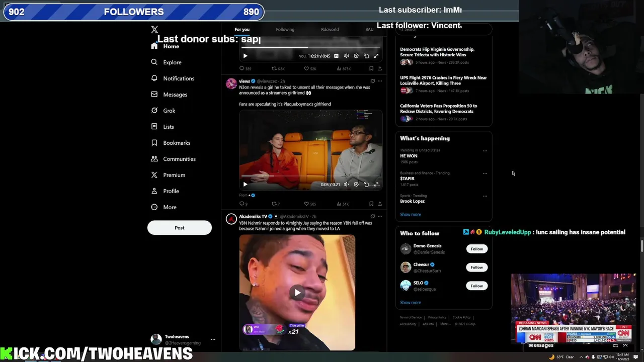Open Grok from sidebar
This screenshot has width=644, height=362.
(163, 111)
